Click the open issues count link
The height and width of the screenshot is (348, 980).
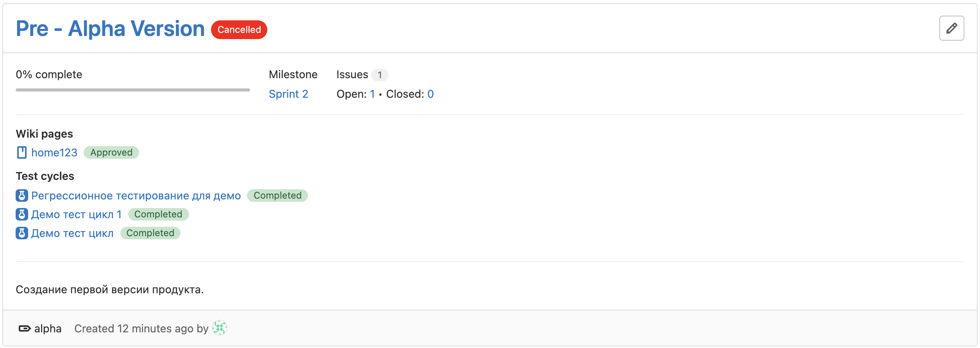(x=372, y=94)
